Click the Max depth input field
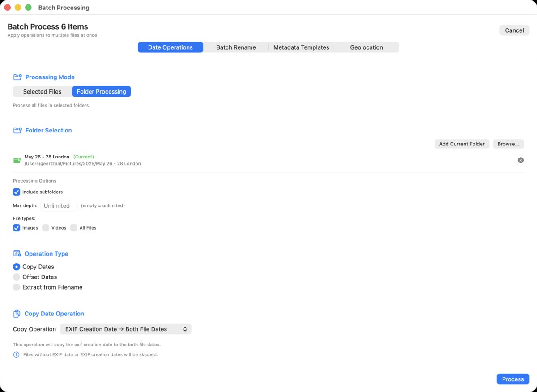This screenshot has width=537, height=392. (59, 206)
